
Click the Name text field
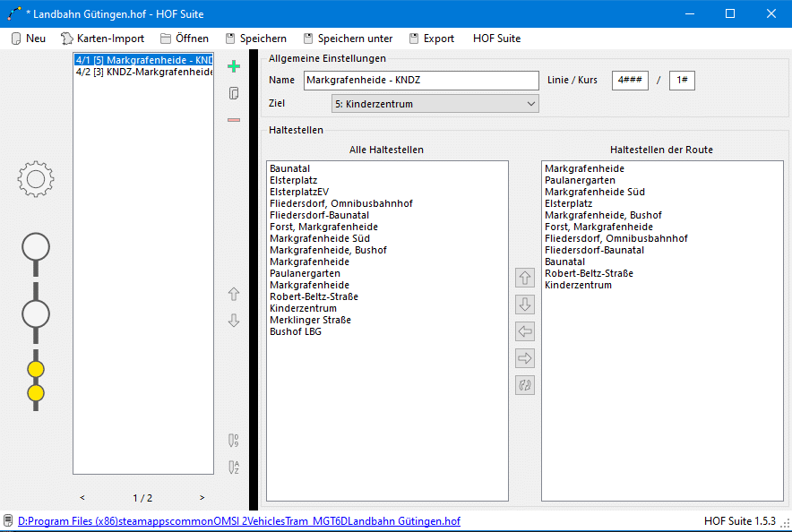420,81
